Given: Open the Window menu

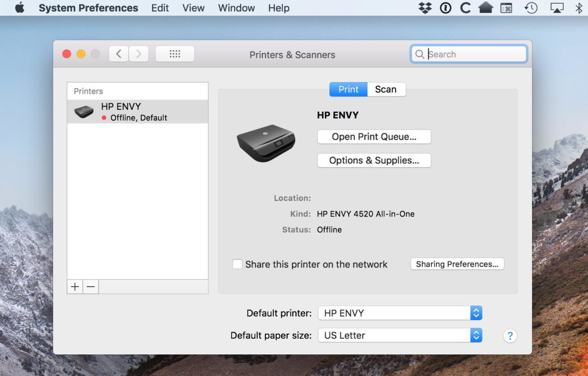Looking at the screenshot, I should tap(237, 8).
